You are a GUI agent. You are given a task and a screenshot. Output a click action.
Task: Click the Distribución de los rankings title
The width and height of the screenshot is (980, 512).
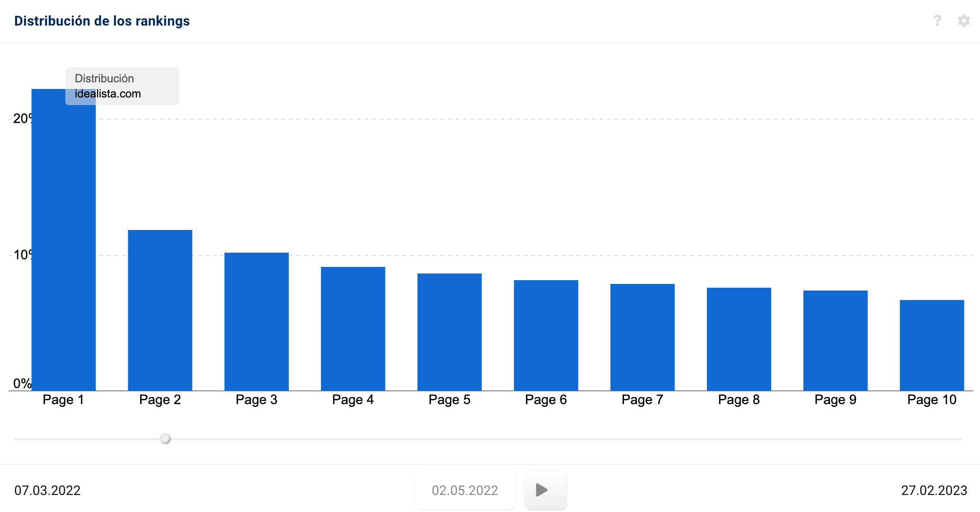pos(102,21)
